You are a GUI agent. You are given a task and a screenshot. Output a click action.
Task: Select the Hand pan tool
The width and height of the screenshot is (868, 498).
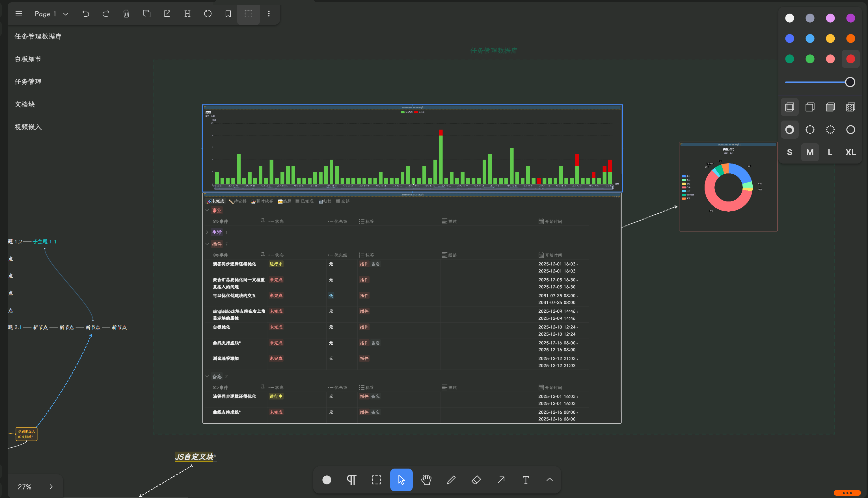(426, 480)
